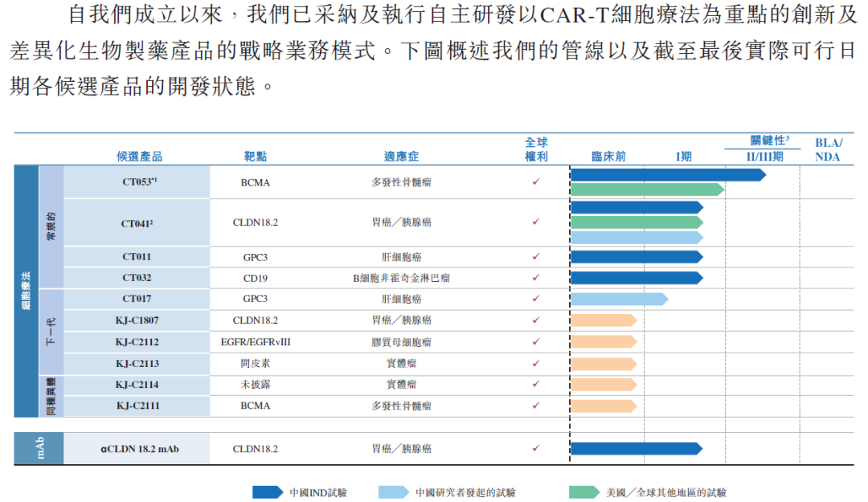Click the checkmark in the αCLDN 18.2 mAb row
Image resolution: width=868 pixels, height=502 pixels.
click(x=536, y=448)
